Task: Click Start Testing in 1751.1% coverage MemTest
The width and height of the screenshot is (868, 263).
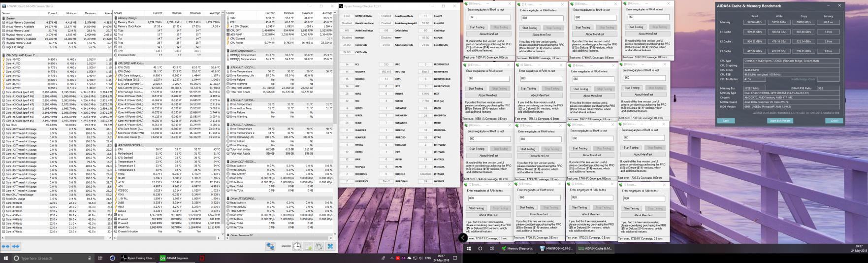Action: [528, 89]
